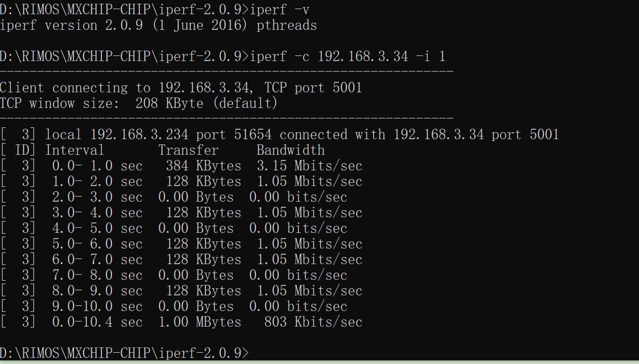Click the Transfer column header
This screenshot has width=639, height=364.
pyautogui.click(x=188, y=150)
